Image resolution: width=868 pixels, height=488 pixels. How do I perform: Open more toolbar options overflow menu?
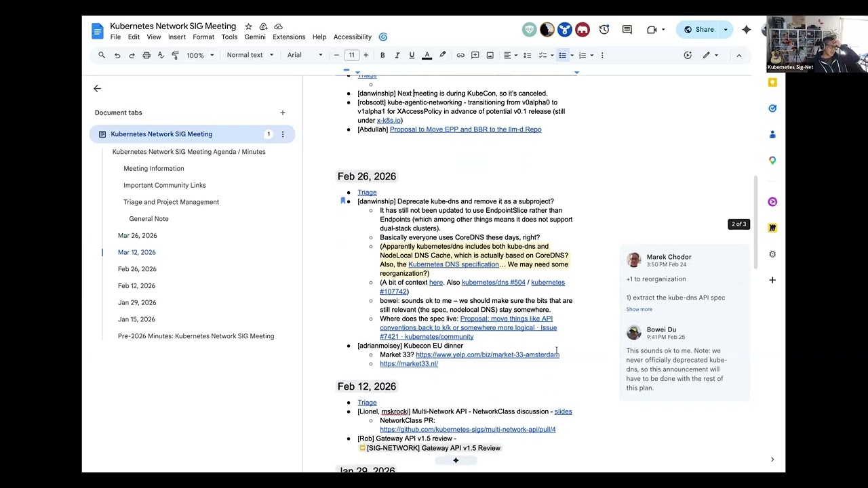coord(602,55)
